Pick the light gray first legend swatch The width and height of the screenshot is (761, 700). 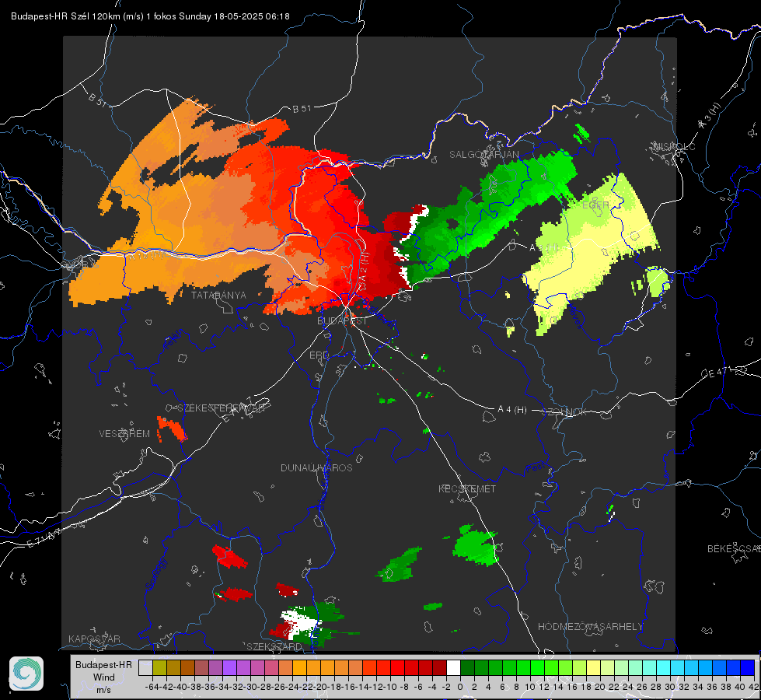click(x=145, y=667)
